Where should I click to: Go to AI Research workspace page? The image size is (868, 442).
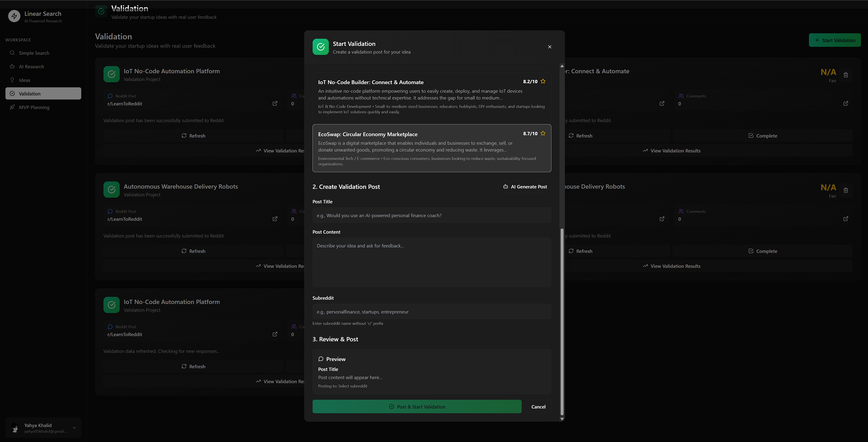[31, 67]
